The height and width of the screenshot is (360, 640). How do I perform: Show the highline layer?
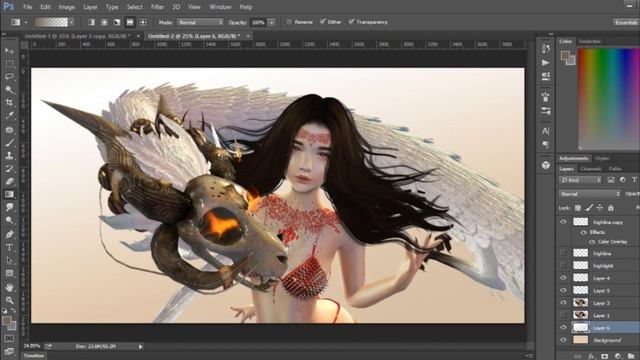564,253
